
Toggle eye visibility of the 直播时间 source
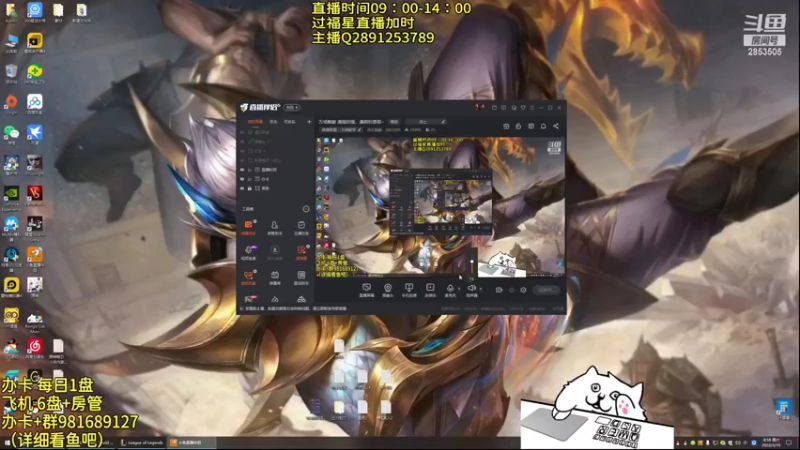(242, 169)
